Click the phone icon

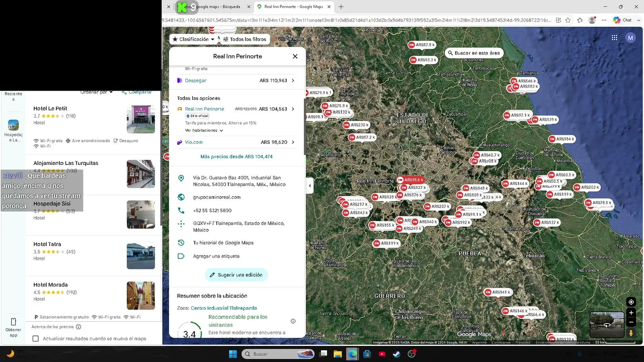click(x=181, y=211)
